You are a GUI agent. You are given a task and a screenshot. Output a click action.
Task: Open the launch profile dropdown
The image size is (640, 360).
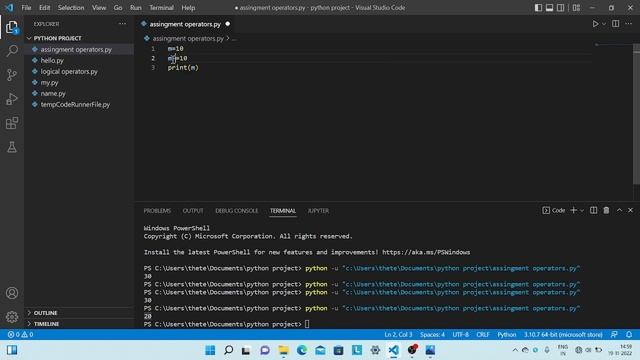point(582,211)
